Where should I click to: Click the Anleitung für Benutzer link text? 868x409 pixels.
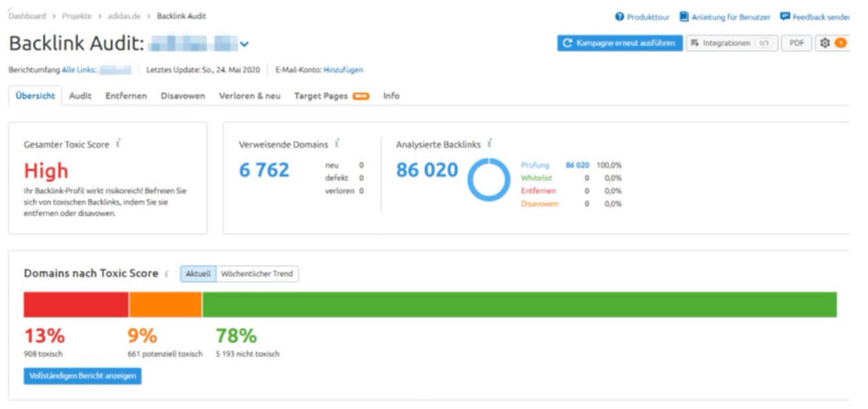(731, 17)
